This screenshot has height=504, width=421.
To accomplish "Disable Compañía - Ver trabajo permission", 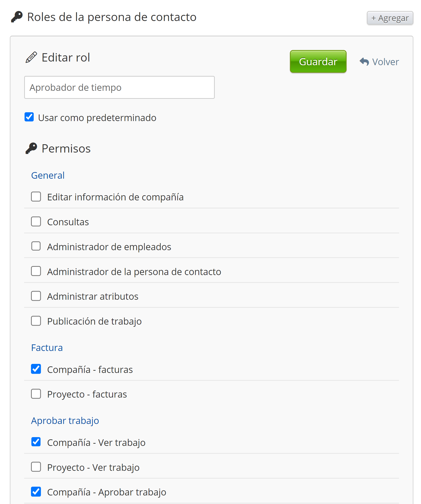I will click(36, 442).
